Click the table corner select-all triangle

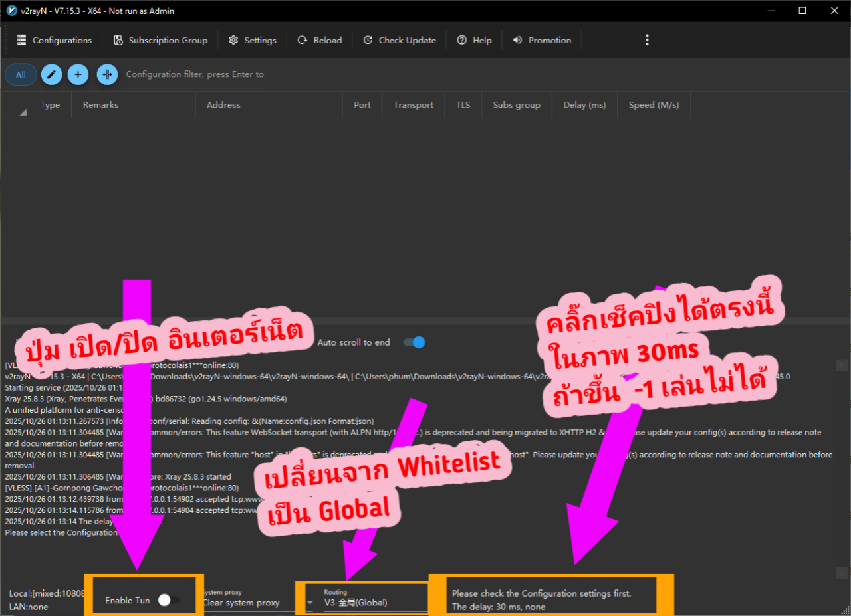23,112
